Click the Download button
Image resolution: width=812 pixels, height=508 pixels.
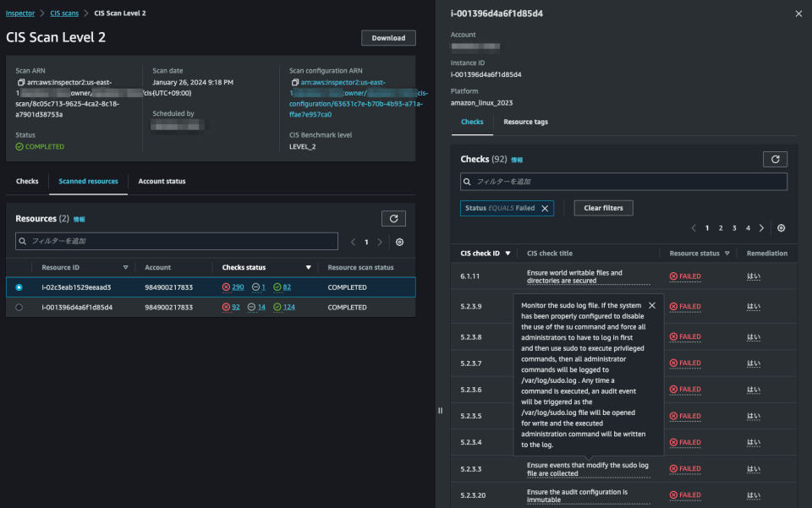(x=390, y=37)
